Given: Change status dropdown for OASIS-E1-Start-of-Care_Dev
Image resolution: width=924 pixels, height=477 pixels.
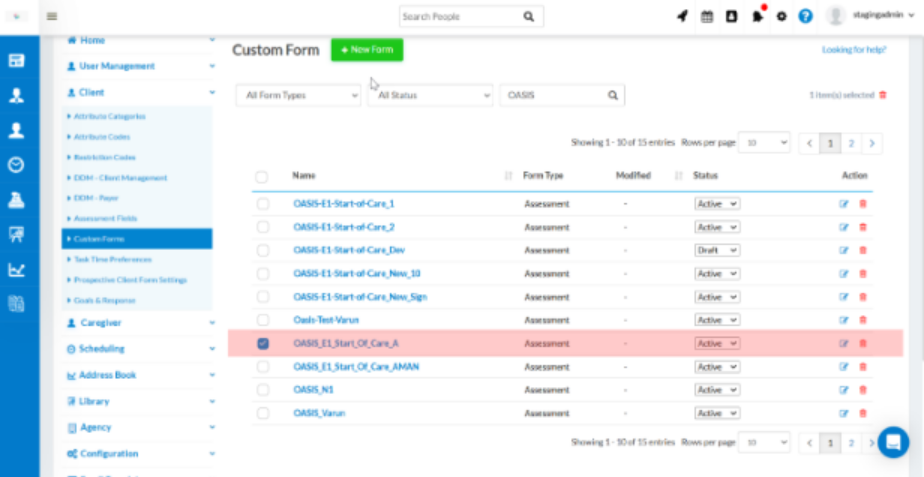Looking at the screenshot, I should (717, 250).
